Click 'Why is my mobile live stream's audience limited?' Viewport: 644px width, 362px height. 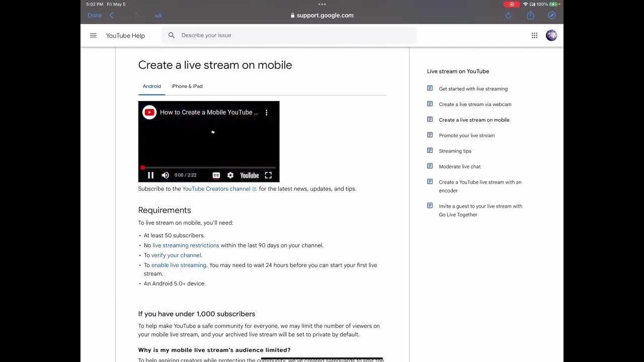(214, 350)
